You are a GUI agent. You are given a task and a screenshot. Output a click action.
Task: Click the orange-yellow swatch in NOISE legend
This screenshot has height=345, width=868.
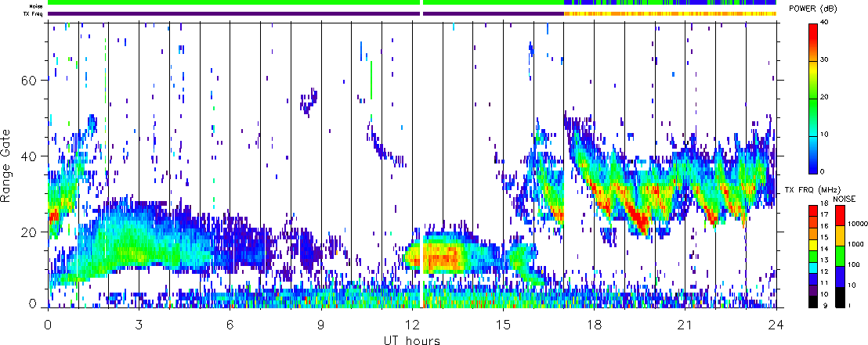839,235
